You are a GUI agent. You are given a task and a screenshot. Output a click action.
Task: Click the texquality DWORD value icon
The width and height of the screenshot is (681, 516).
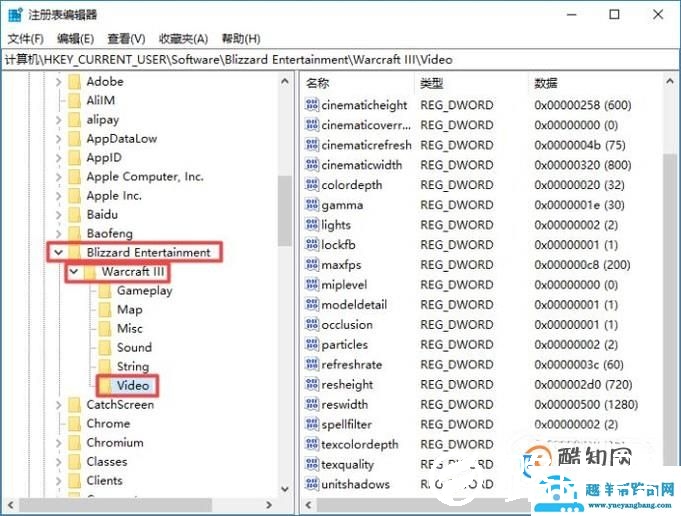[x=312, y=464]
